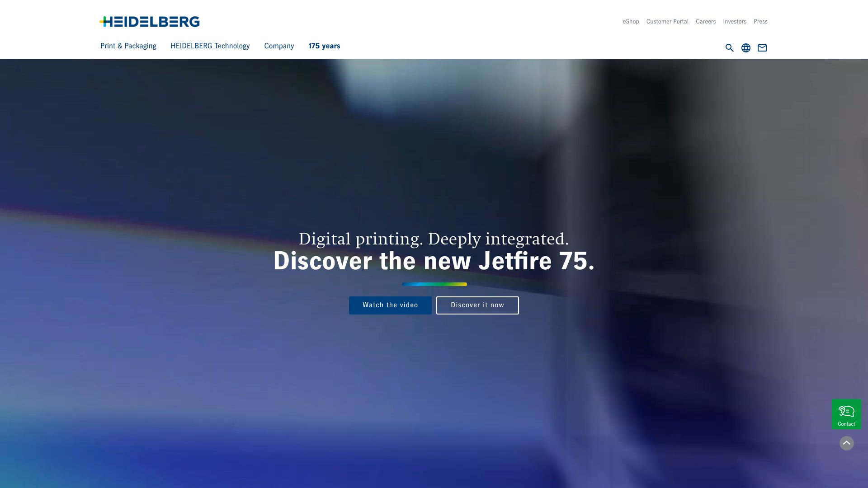Visit the Investors link

click(735, 22)
